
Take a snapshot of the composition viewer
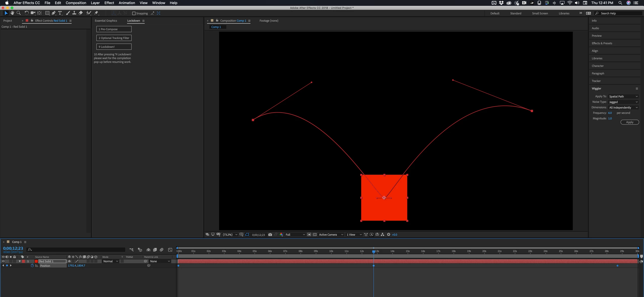click(x=270, y=235)
